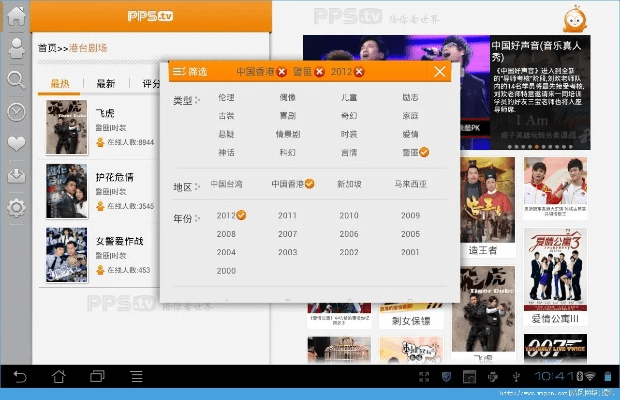Viewport: 620px width, 400px height.
Task: Open settings gear in left sidebar
Action: click(x=16, y=207)
